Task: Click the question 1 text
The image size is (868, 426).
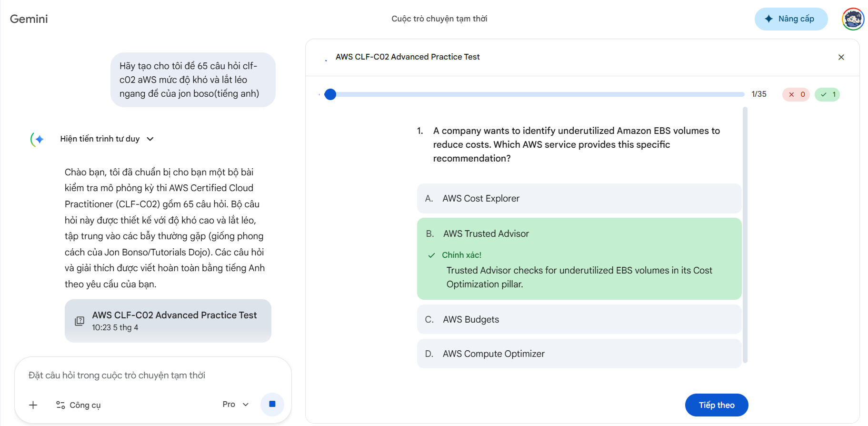Action: (576, 144)
